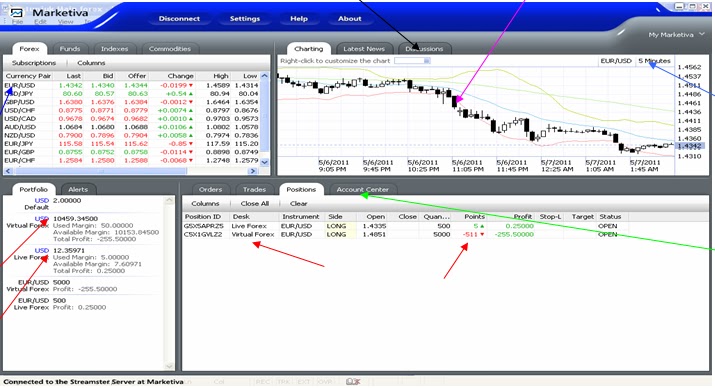The height and width of the screenshot is (388, 715).
Task: Select the NZD/USD currency pair row
Action: (x=132, y=135)
